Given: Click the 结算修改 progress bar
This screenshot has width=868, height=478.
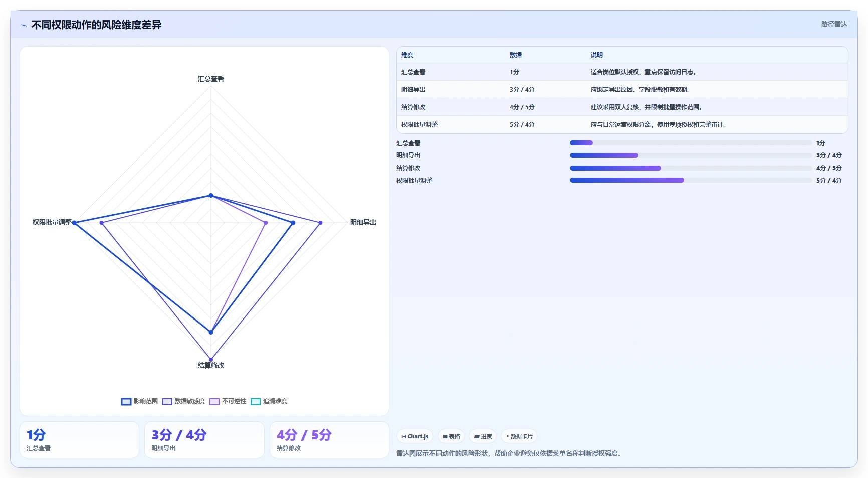Looking at the screenshot, I should [x=691, y=168].
